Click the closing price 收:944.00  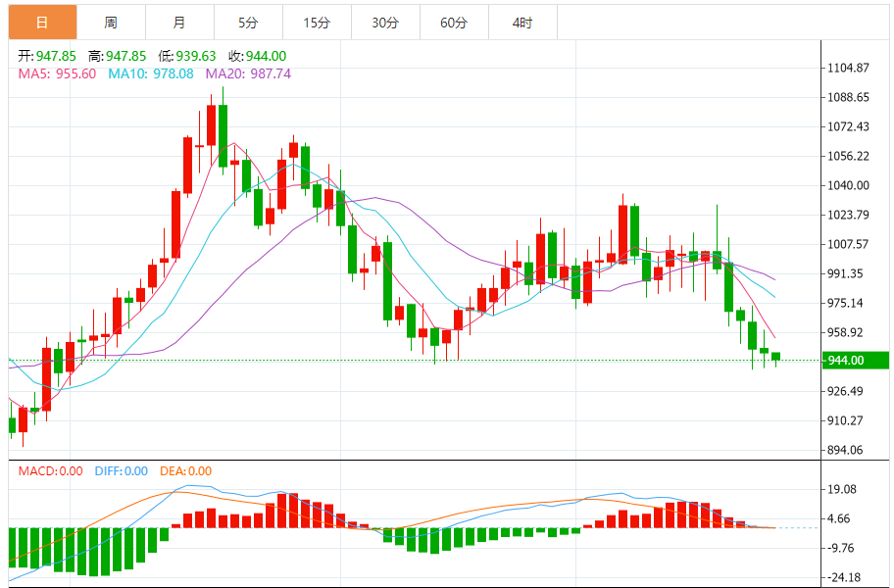(257, 56)
